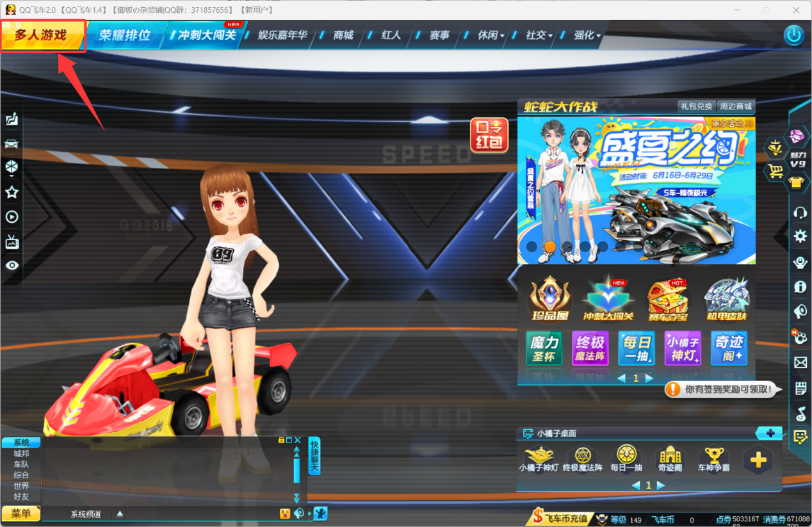812x527 pixels.
Task: Click the power button in top-right corner
Action: point(794,35)
